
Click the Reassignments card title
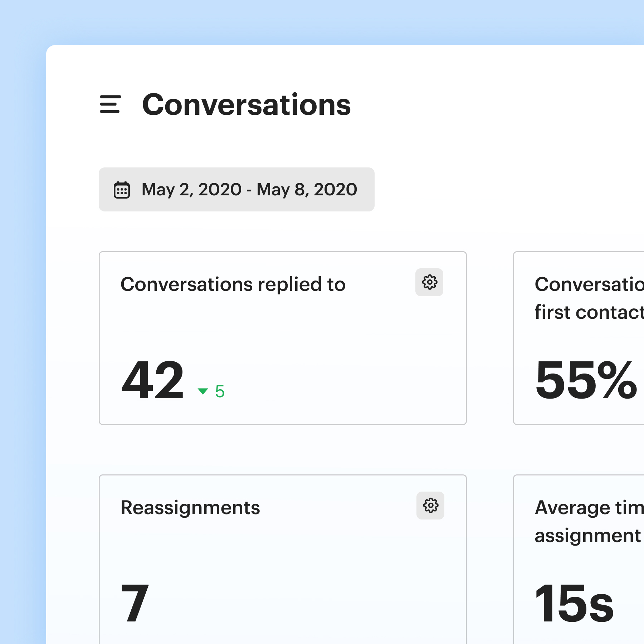coord(190,508)
